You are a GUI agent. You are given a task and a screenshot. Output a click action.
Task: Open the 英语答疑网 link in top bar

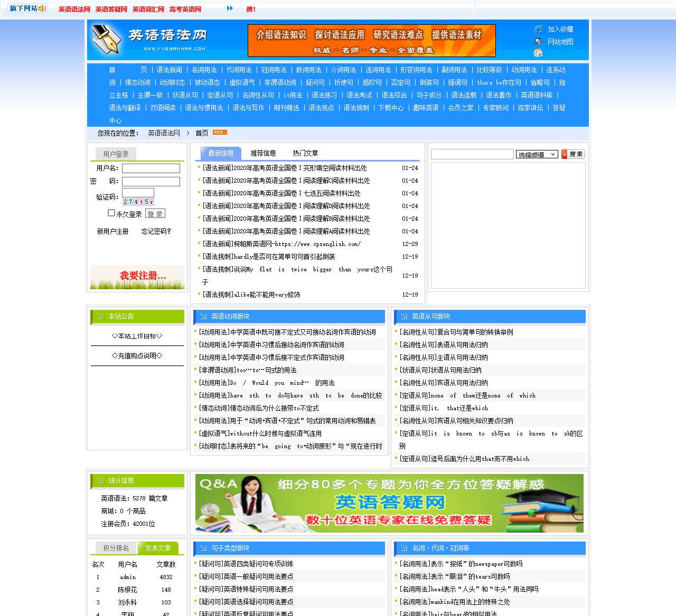tap(111, 9)
